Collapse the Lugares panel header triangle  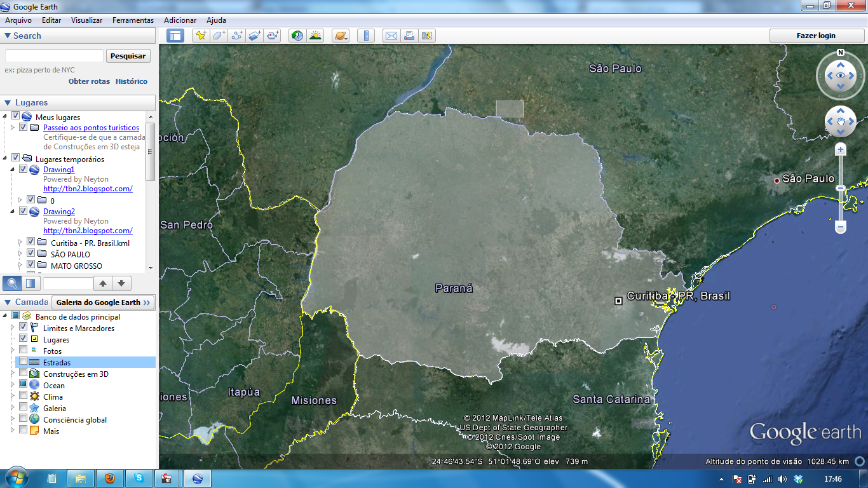tap(8, 102)
